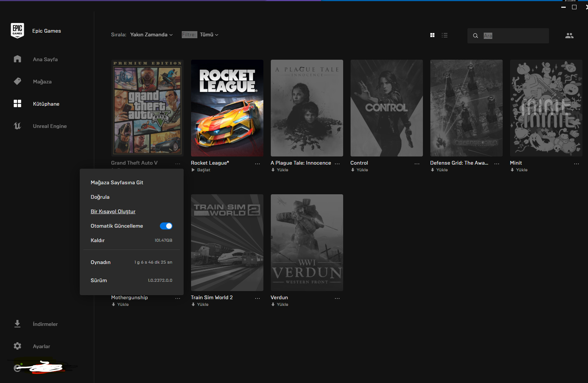Click the Sürüm version value 1.0.2372.0.0
Image resolution: width=588 pixels, height=383 pixels.
[x=160, y=280]
